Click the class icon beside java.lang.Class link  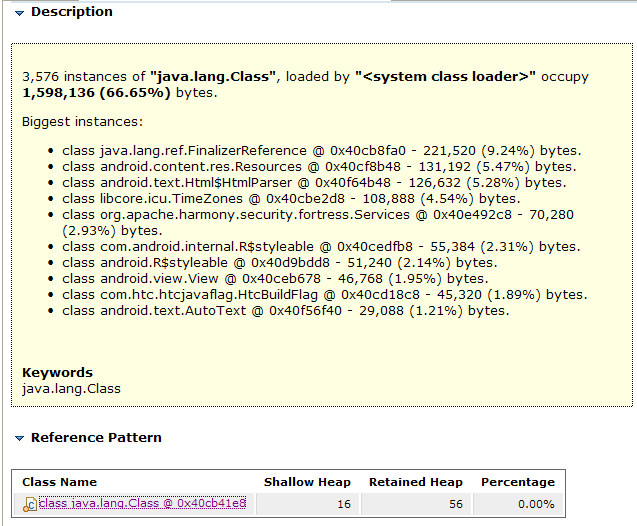point(30,504)
